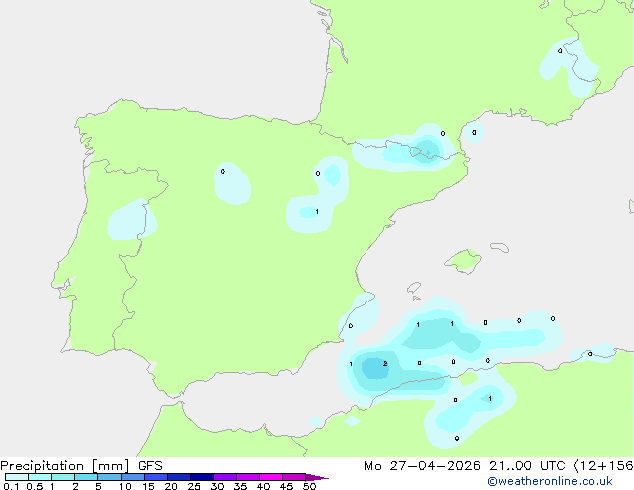Pick the 40–45 mm legend color swatch

tap(271, 477)
